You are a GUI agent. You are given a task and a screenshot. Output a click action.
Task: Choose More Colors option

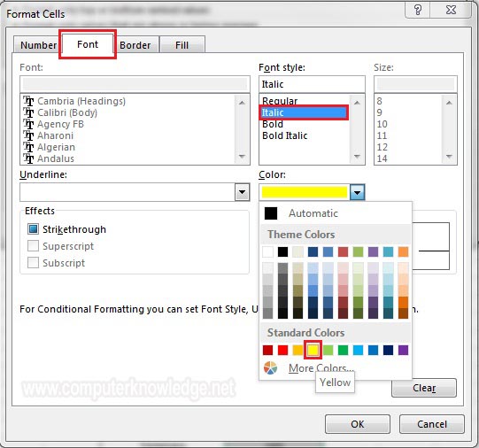[321, 368]
